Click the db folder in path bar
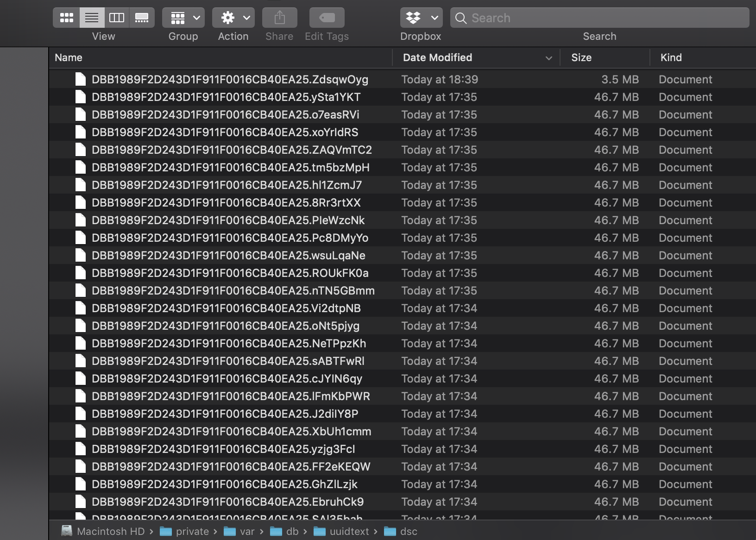 292,531
